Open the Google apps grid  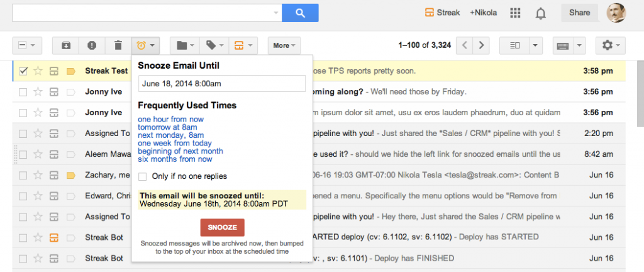515,13
